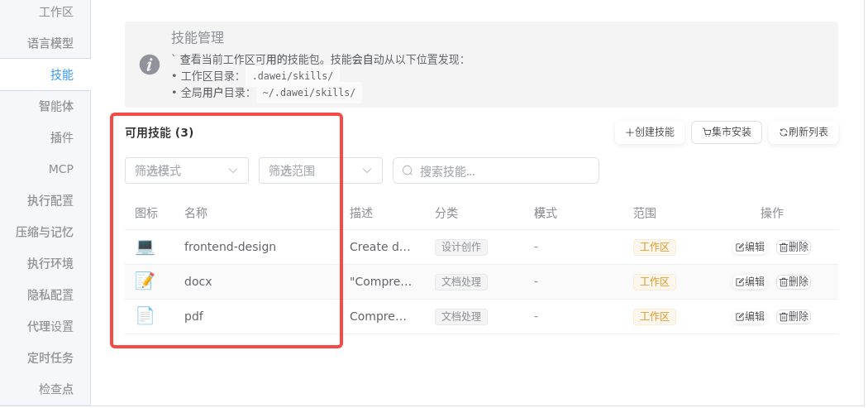The width and height of the screenshot is (868, 408).
Task: Edit the frontend-design skill
Action: 750,247
